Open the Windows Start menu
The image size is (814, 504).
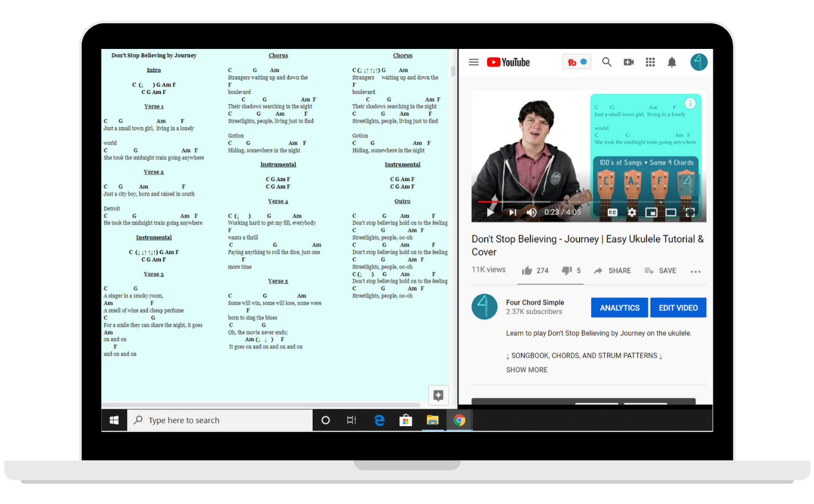(114, 420)
